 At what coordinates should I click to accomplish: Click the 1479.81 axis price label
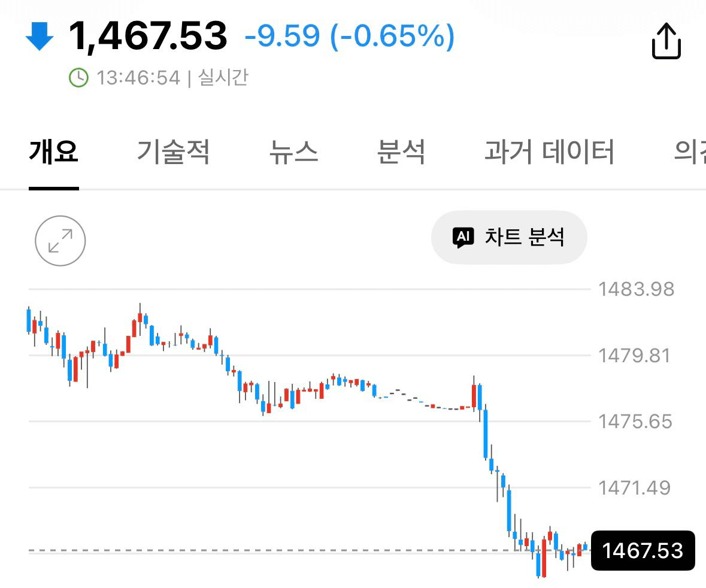[x=634, y=356]
